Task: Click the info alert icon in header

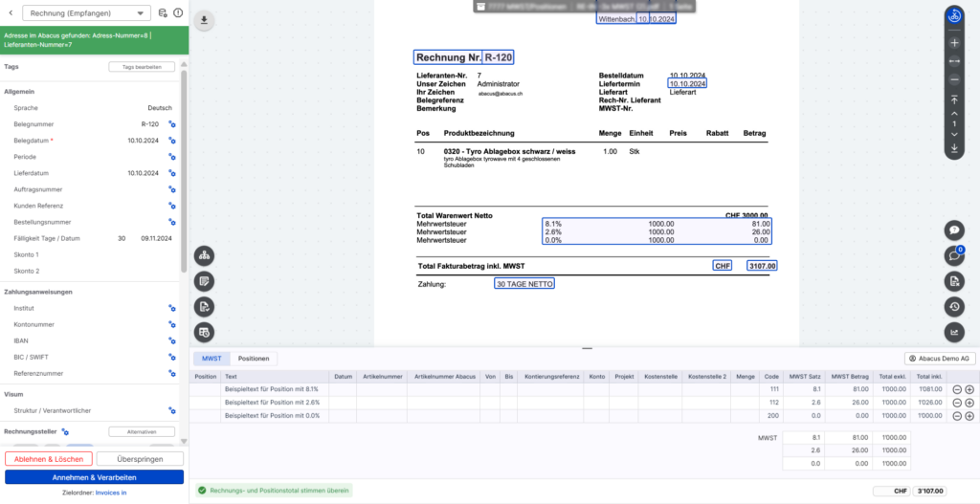Action: click(x=177, y=13)
